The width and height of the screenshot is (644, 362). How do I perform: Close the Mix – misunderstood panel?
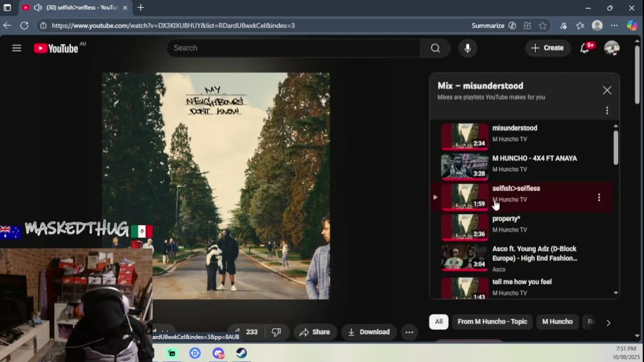point(607,90)
